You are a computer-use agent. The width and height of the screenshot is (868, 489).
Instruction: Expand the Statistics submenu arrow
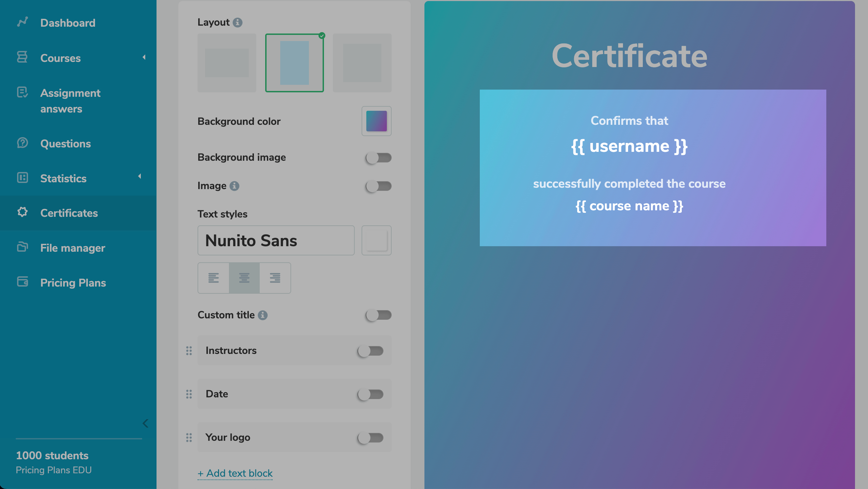point(139,176)
